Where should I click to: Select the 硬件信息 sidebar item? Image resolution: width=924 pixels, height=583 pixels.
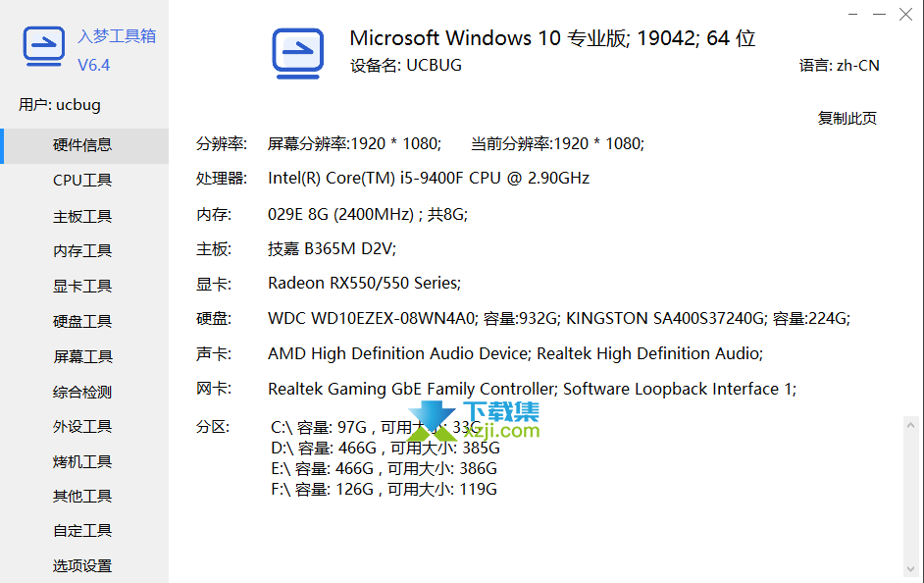84,145
